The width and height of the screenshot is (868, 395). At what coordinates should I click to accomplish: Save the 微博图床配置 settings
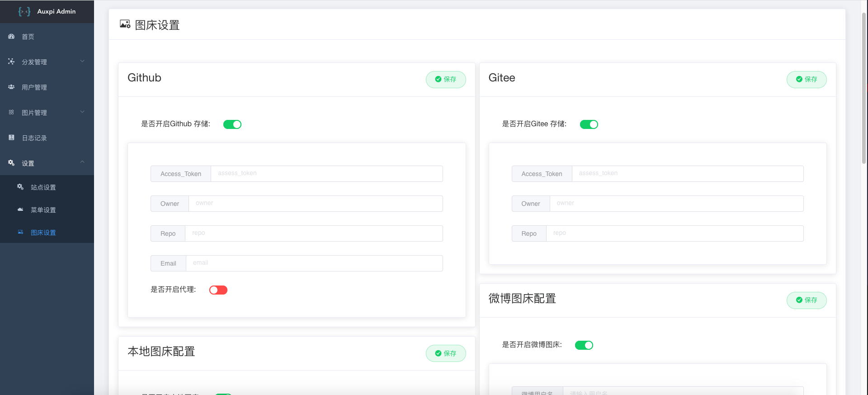[x=807, y=300]
